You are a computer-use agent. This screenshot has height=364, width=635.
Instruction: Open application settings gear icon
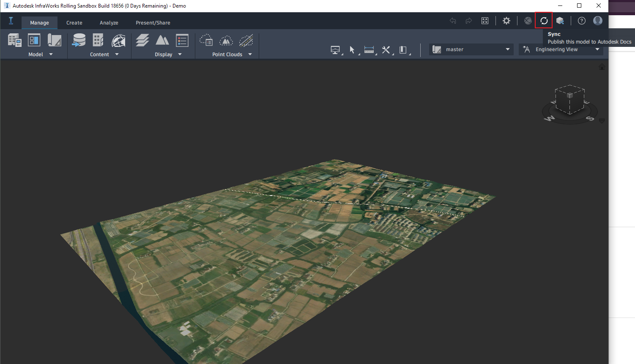click(506, 21)
